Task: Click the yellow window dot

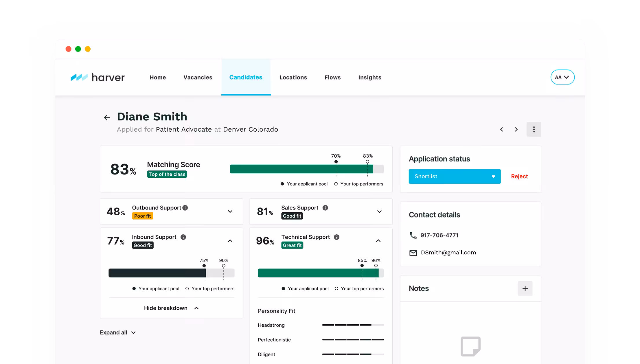Action: [88, 49]
